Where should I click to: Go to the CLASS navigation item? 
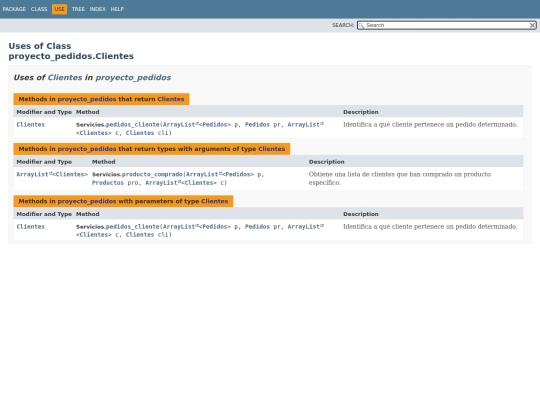tap(39, 9)
